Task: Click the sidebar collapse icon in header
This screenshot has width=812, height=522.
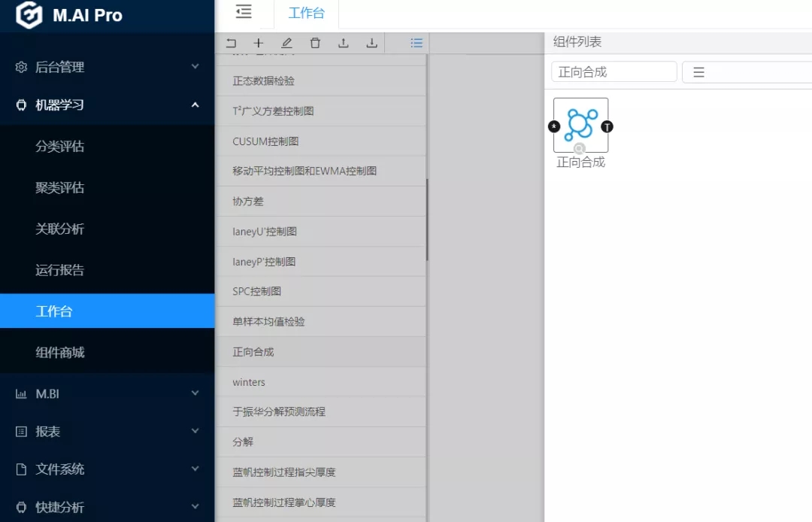Action: [244, 12]
